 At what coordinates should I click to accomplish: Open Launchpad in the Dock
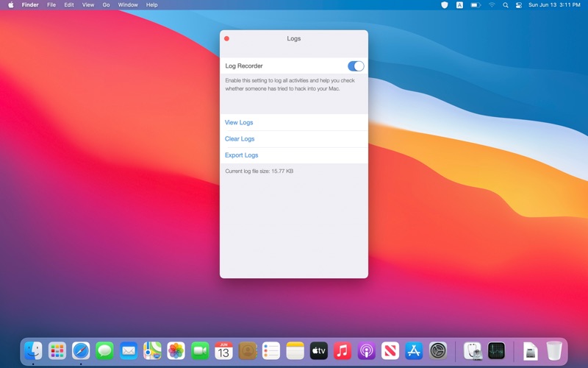click(57, 351)
